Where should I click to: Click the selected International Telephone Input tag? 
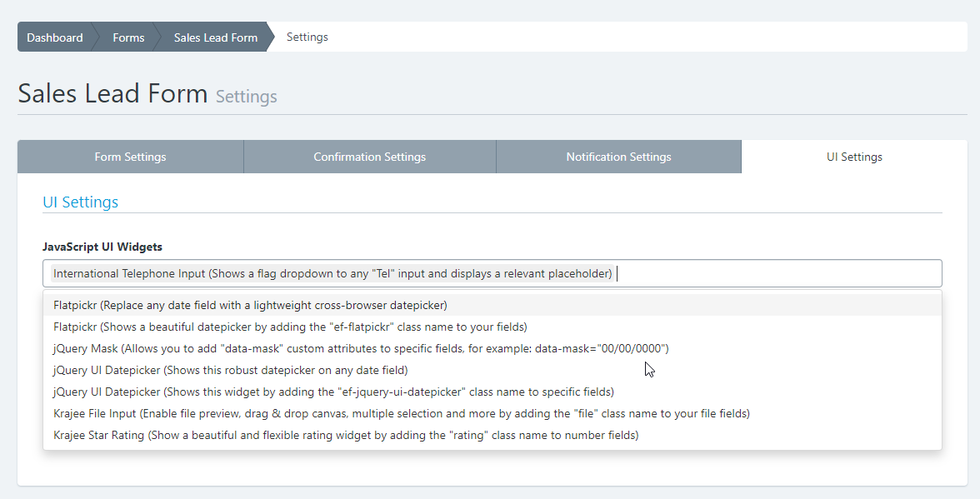click(333, 273)
